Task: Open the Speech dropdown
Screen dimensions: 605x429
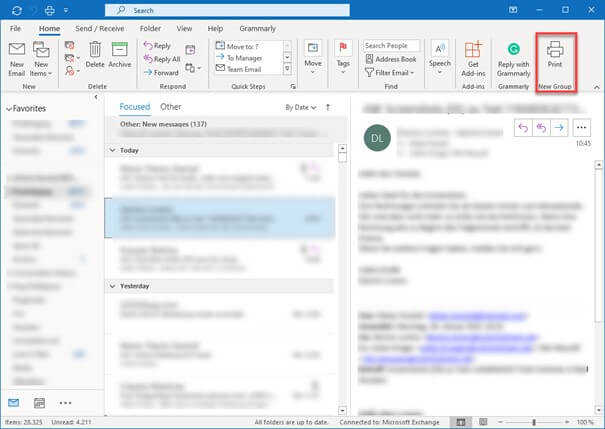Action: pos(439,58)
